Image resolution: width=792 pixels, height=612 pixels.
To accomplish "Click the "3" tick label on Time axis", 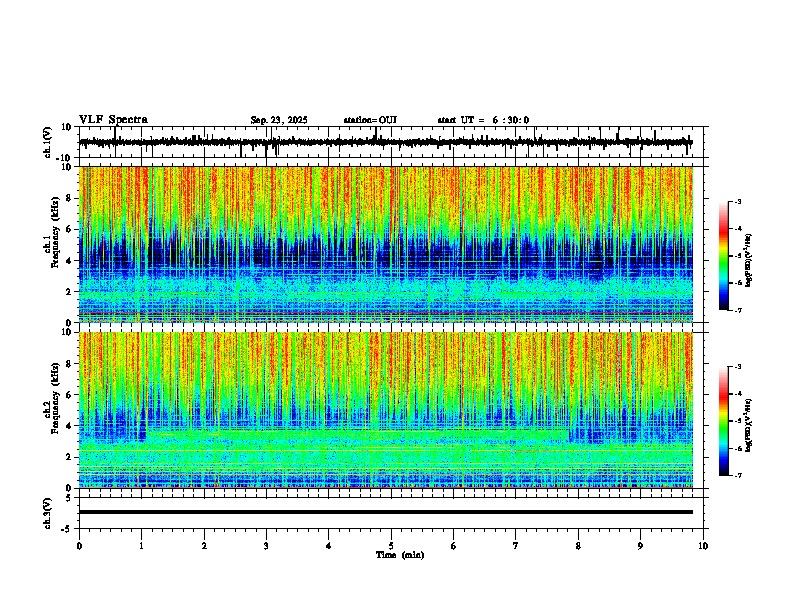I will click(266, 546).
